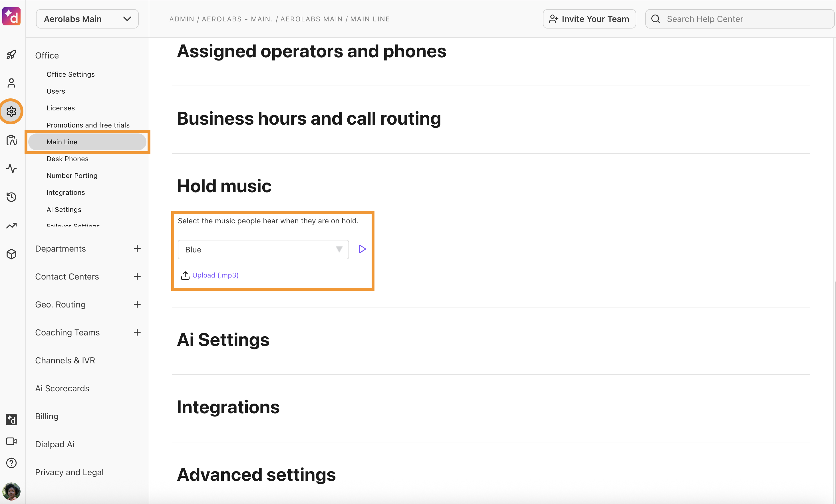
Task: Expand the Advanced settings section
Action: tap(256, 475)
